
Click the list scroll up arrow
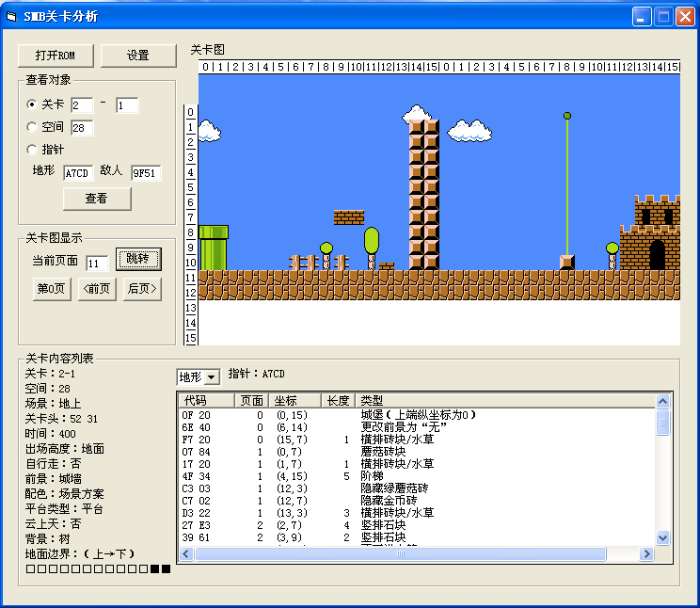[663, 401]
